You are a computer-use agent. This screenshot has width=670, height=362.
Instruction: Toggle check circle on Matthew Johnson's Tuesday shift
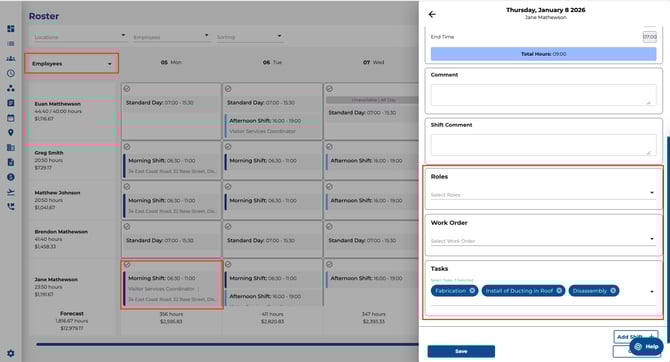pos(228,186)
